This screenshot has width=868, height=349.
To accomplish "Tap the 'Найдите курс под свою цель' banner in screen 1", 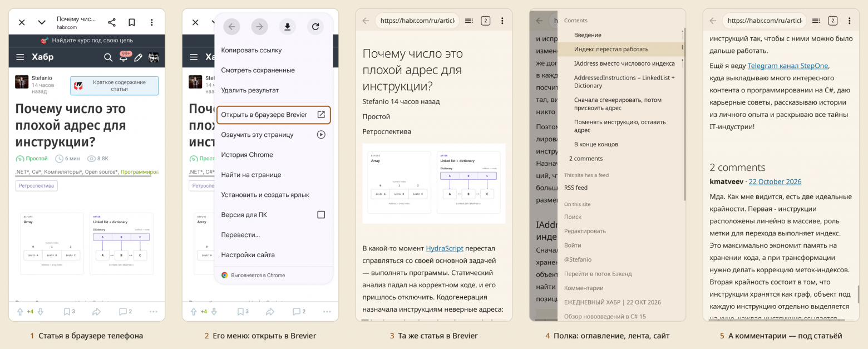I will 87,40.
